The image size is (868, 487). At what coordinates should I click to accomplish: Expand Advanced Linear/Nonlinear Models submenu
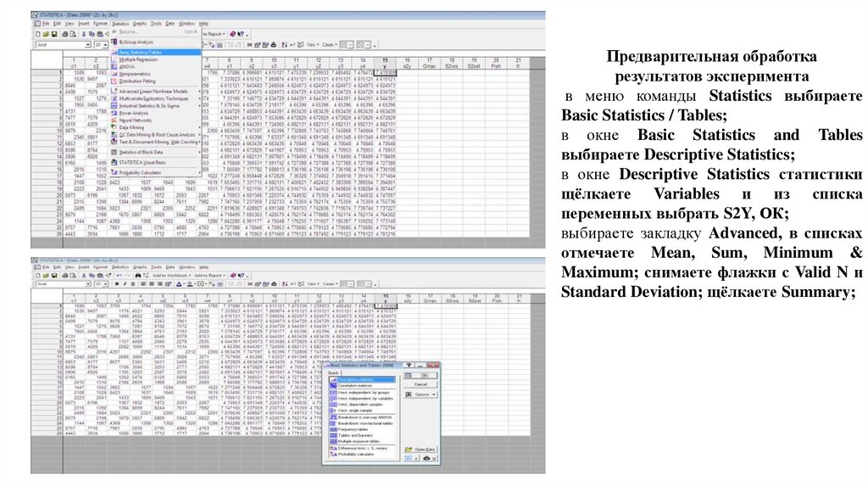pyautogui.click(x=156, y=92)
